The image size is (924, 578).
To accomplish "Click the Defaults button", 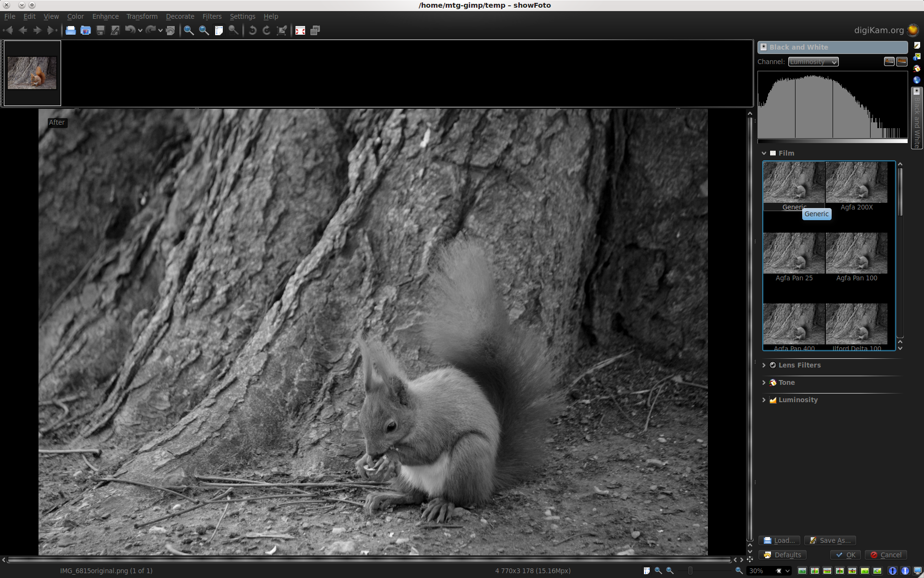I will [x=783, y=555].
